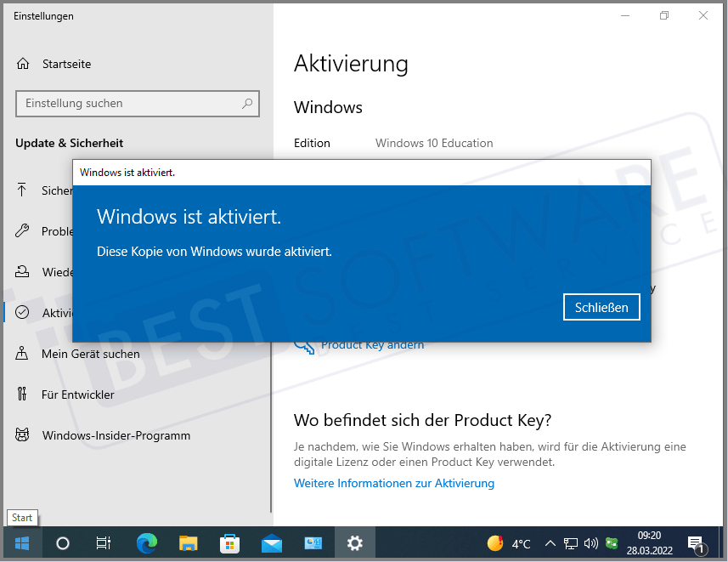This screenshot has width=728, height=562.
Task: Click the Startseite home icon
Action: click(x=24, y=64)
